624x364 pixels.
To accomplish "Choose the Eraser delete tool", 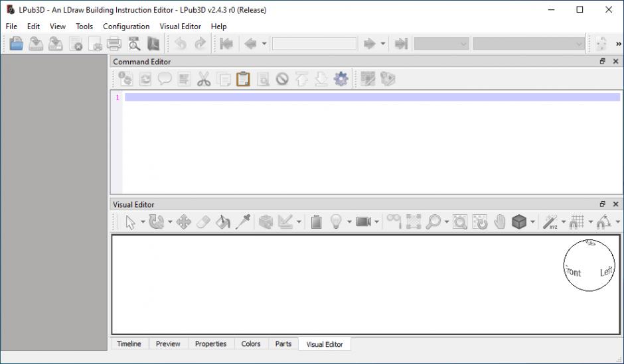I will (x=203, y=222).
